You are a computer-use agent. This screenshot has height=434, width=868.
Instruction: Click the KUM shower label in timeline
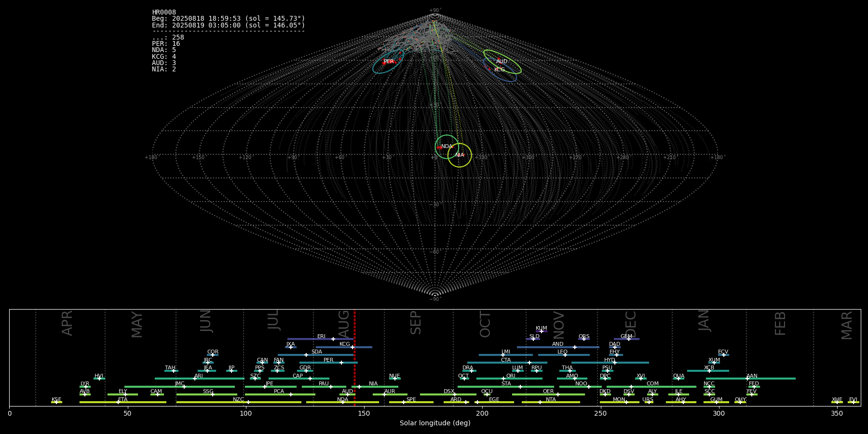[x=542, y=328]
